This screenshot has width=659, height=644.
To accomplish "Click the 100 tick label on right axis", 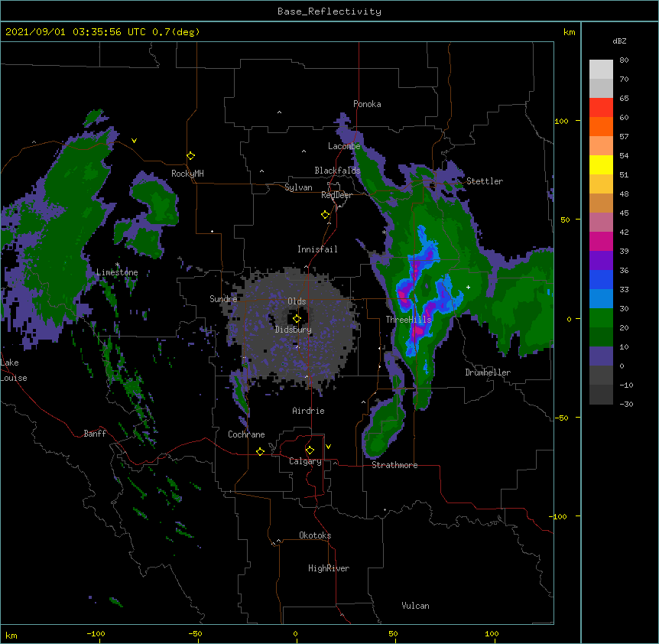I will (x=561, y=121).
